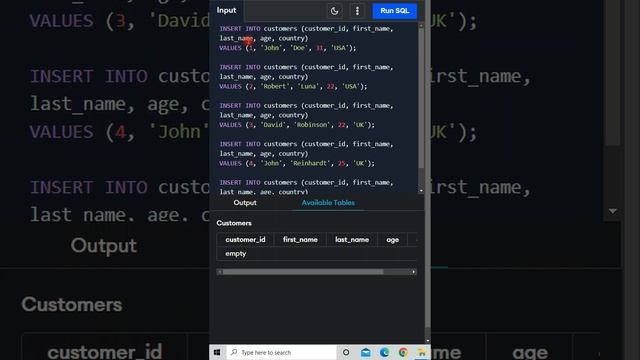
Task: Open Google Chrome from taskbar
Action: click(403, 352)
